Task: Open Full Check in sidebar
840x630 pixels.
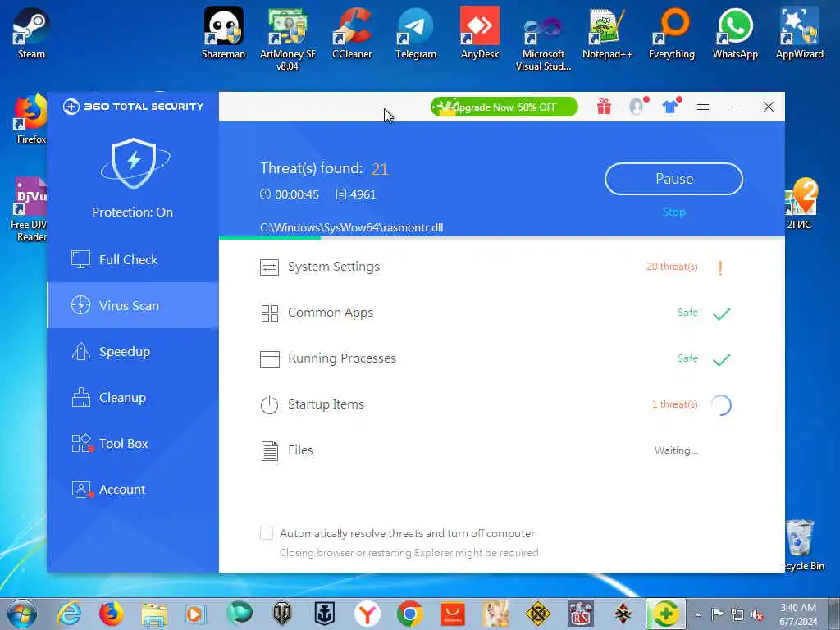Action: pyautogui.click(x=133, y=260)
